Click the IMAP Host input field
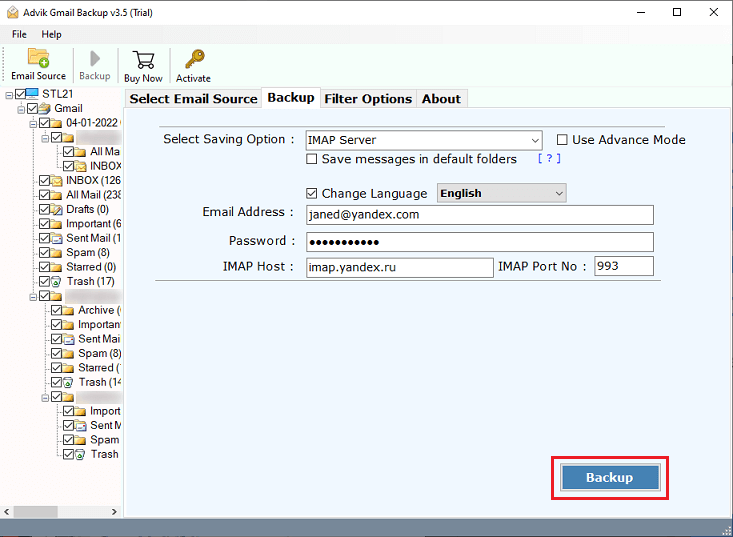This screenshot has width=733, height=537. coord(400,267)
